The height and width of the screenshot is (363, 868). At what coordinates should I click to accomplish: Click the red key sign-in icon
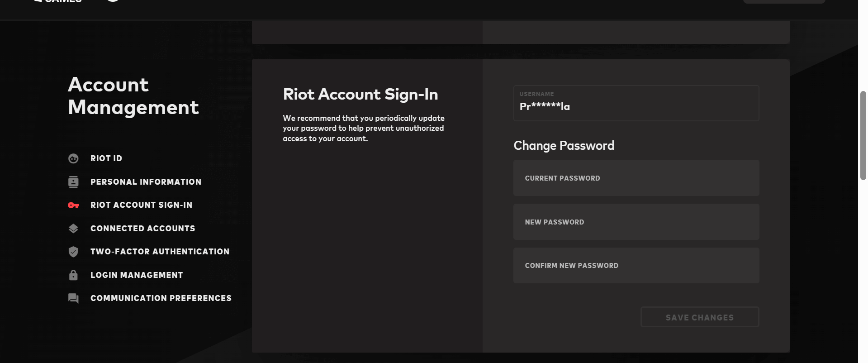pyautogui.click(x=73, y=205)
